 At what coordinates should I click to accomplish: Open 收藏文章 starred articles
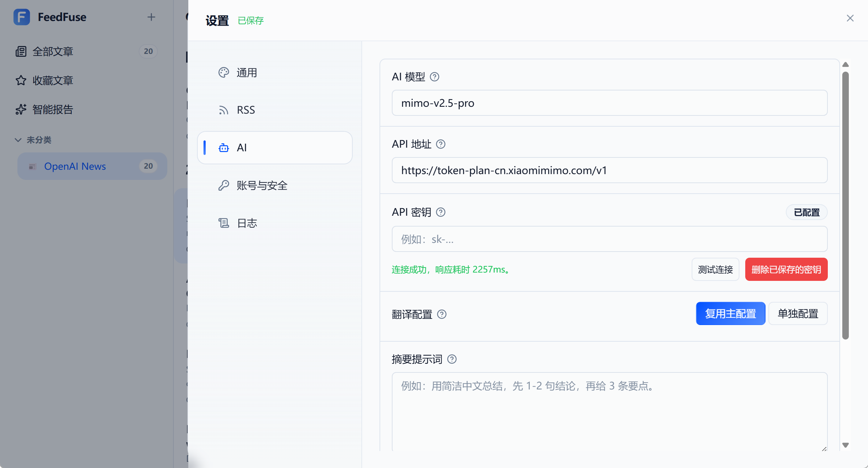(x=87, y=80)
